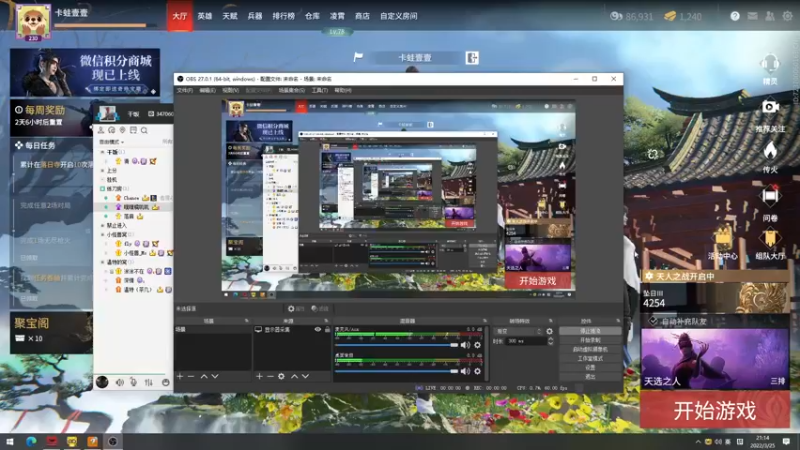The image size is (800, 450).
Task: Open OBS 工具(T) menu
Action: pos(319,90)
